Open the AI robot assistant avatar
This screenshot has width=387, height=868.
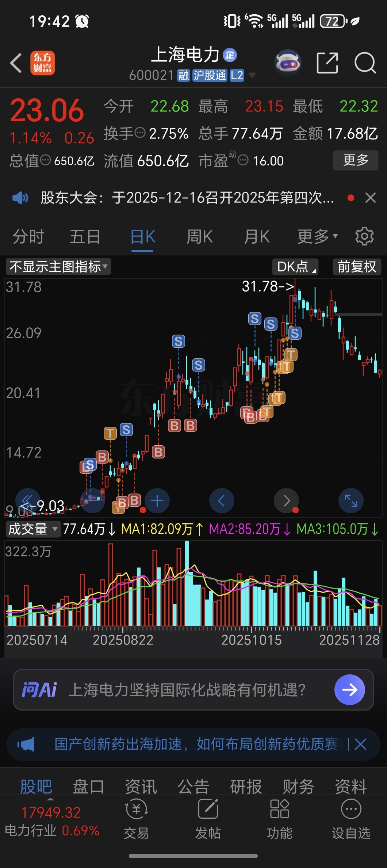point(288,63)
